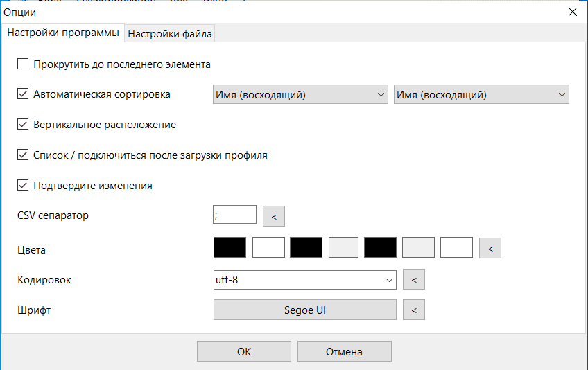Disable Вертикальное расположение checkbox

tap(23, 125)
